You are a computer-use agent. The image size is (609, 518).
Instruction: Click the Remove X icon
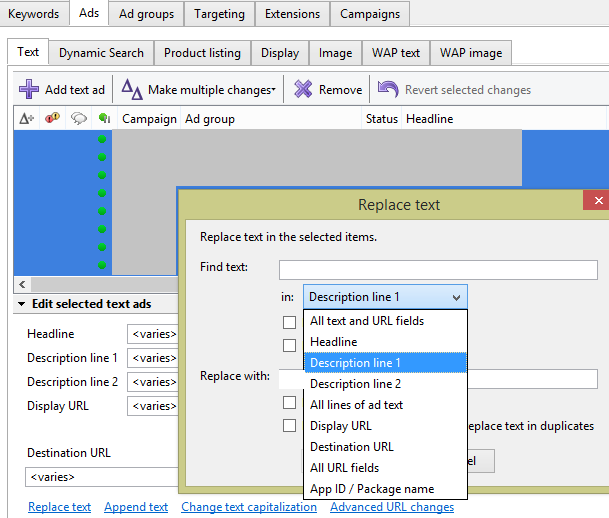(x=303, y=90)
